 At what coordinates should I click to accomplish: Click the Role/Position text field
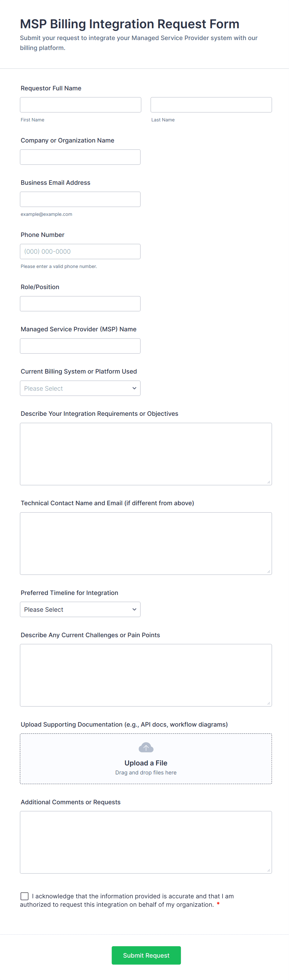(80, 304)
